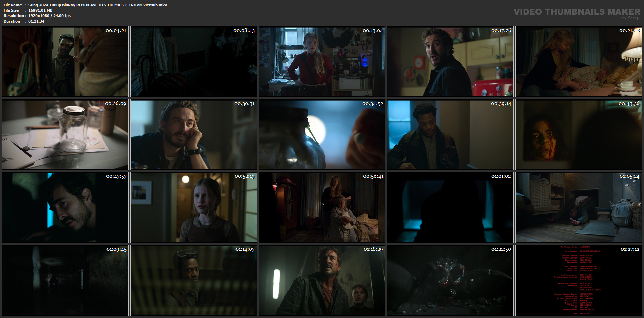
Task: Click the Duration label
Action: [x=12, y=21]
